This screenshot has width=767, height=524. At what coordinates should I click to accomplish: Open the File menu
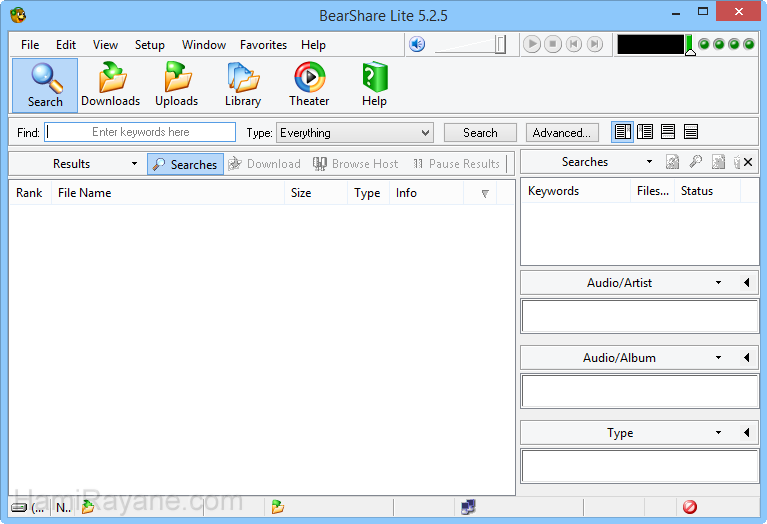coord(30,45)
